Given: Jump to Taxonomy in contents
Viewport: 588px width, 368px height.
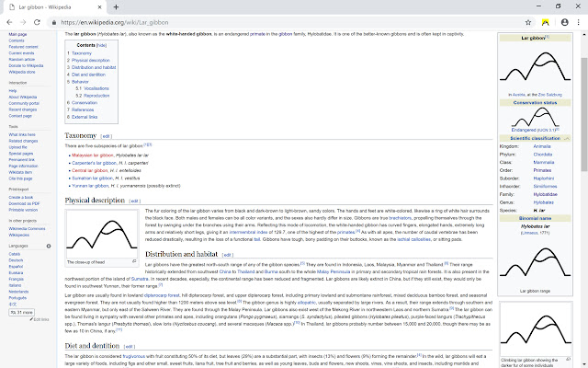Looking at the screenshot, I should 82,53.
